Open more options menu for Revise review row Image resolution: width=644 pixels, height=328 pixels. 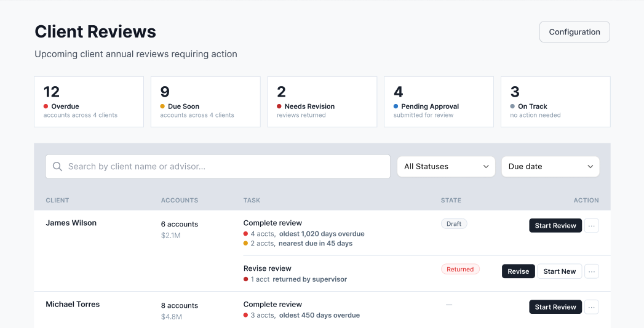[591, 271]
